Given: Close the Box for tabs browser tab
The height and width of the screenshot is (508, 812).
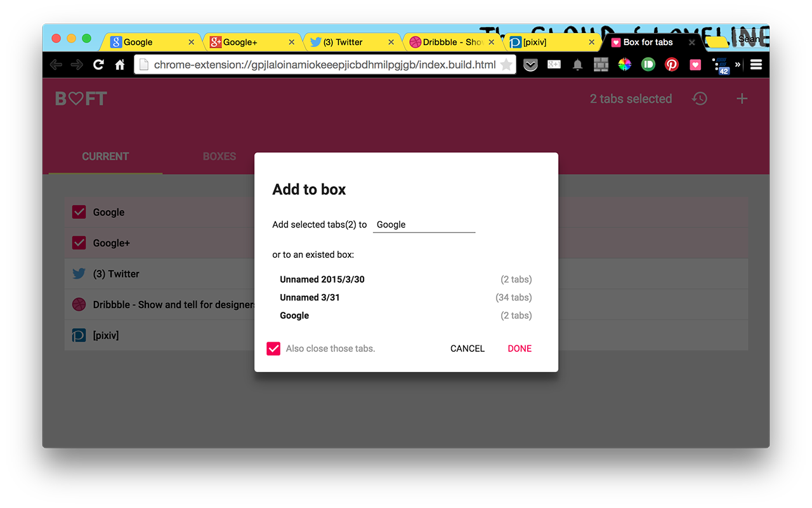Looking at the screenshot, I should [692, 42].
